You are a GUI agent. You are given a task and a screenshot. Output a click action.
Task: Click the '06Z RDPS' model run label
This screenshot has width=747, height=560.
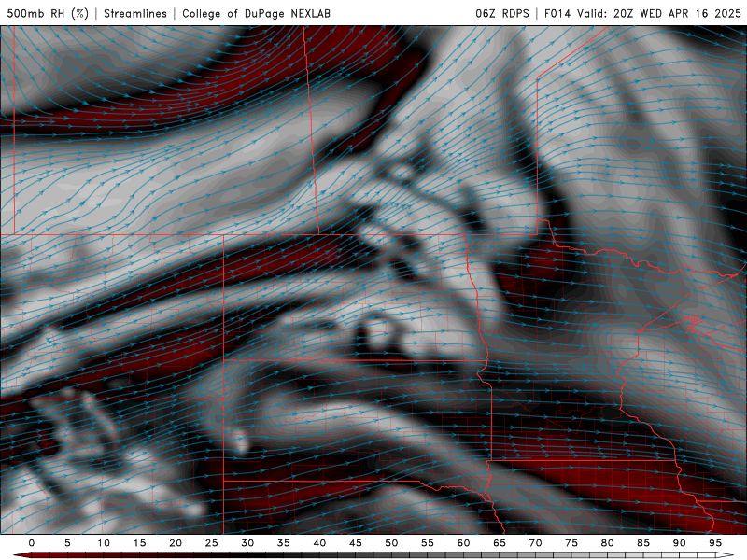click(x=502, y=13)
